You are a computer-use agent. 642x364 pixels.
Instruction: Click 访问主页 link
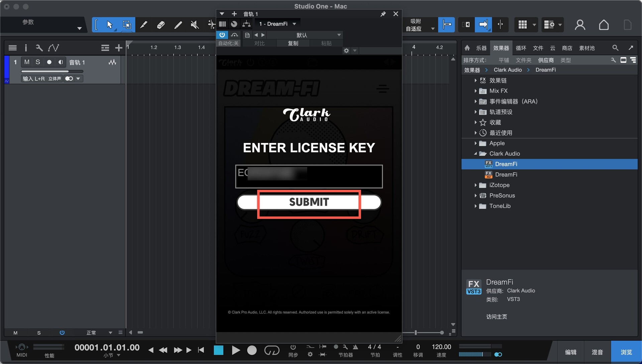(x=497, y=317)
